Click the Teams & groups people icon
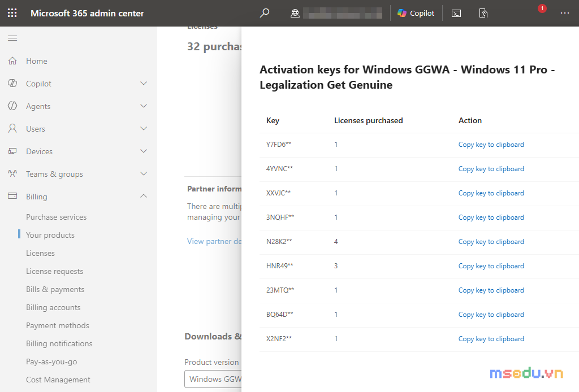Screen dimensions: 579x392 pos(12,173)
